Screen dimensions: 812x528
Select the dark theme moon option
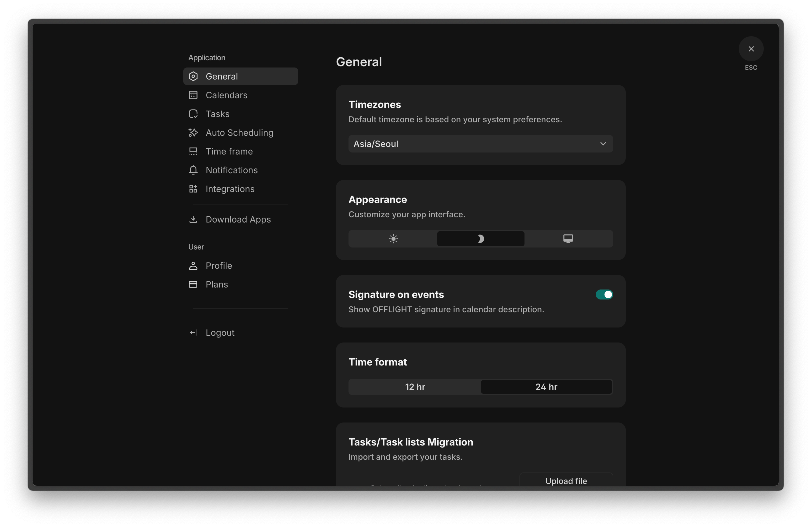tap(481, 239)
